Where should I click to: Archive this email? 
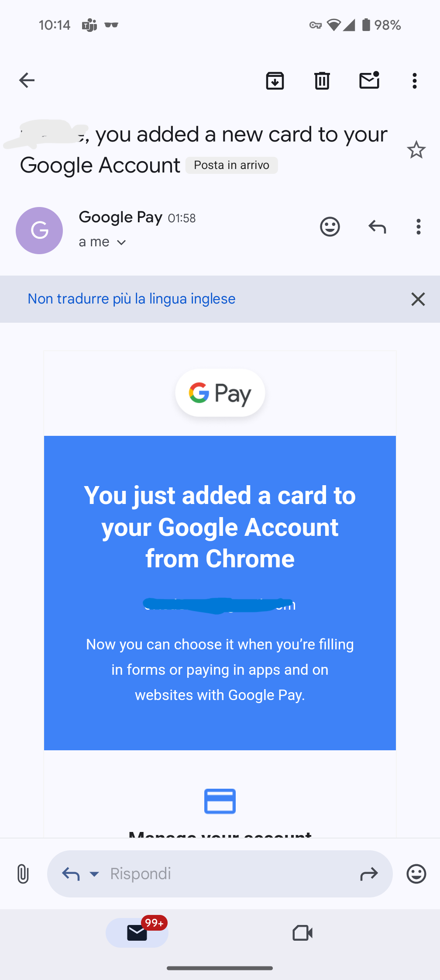click(x=275, y=80)
